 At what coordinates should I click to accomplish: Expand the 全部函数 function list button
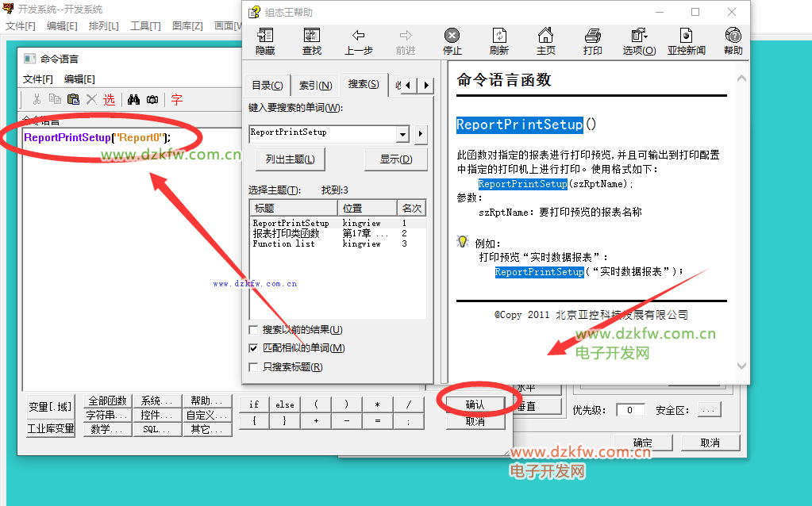106,401
